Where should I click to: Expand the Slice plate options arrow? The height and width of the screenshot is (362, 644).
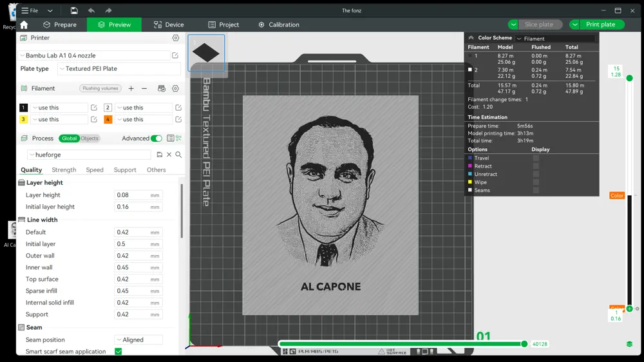coord(513,24)
